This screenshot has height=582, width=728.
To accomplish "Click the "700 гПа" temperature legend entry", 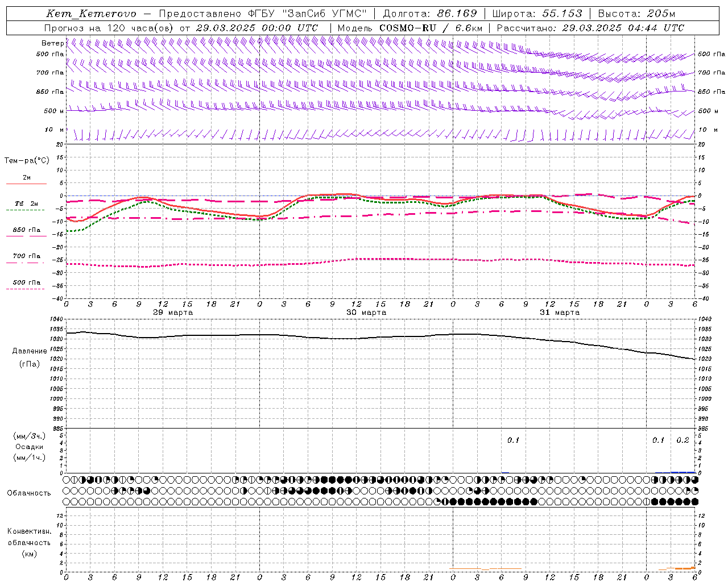I will pyautogui.click(x=27, y=256).
